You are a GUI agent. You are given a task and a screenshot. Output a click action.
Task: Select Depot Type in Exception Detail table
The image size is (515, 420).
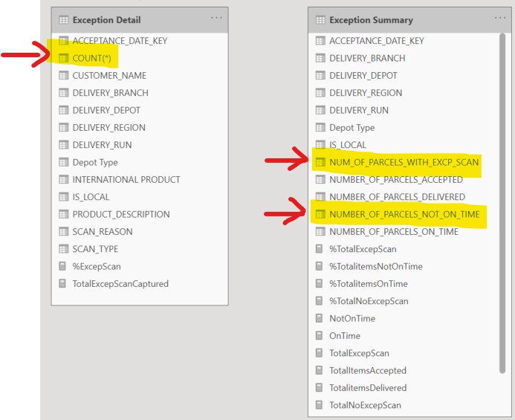coord(95,162)
